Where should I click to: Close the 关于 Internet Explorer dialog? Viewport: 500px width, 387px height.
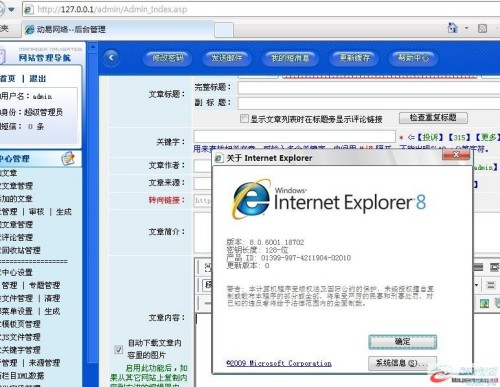tap(456, 154)
